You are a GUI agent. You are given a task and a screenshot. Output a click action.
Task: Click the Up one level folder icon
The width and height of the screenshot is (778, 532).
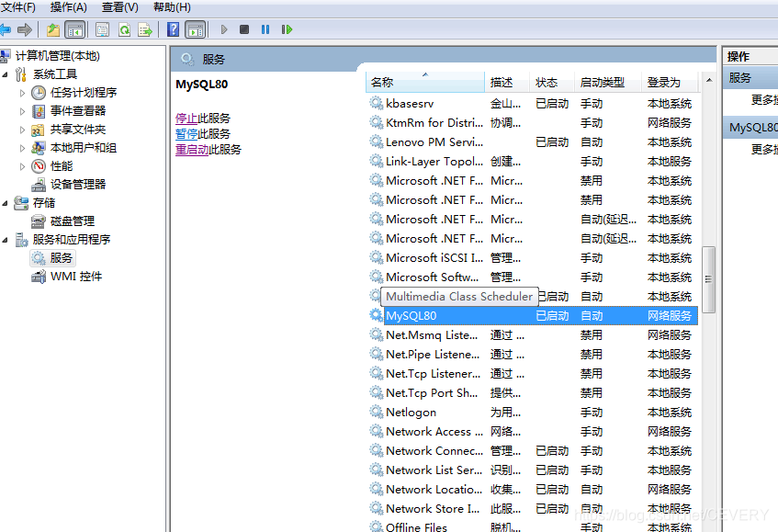53,29
